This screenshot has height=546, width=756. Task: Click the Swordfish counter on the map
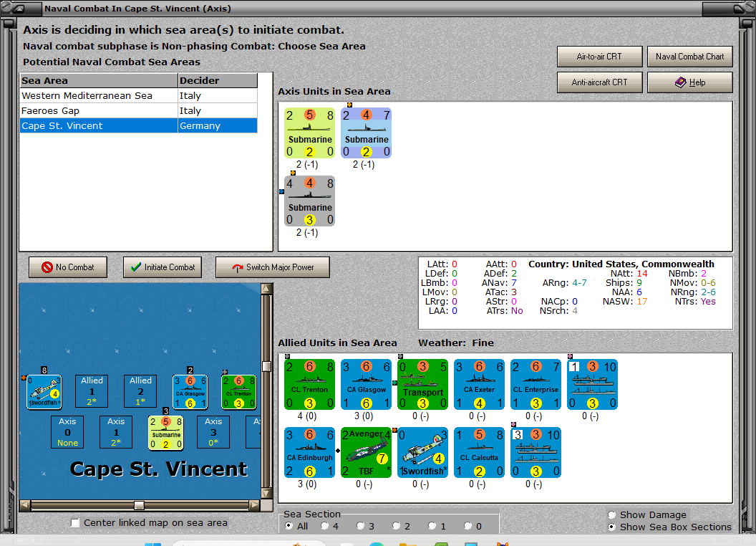(x=44, y=392)
